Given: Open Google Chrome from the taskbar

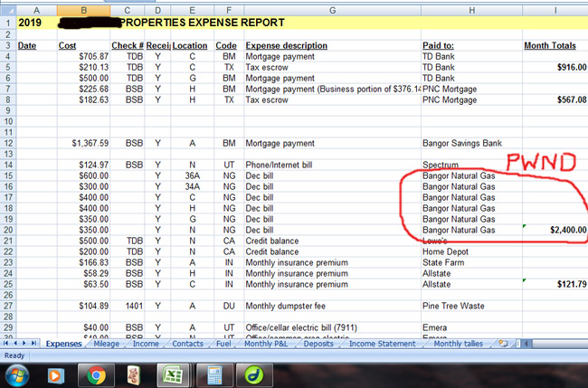Looking at the screenshot, I should [96, 375].
